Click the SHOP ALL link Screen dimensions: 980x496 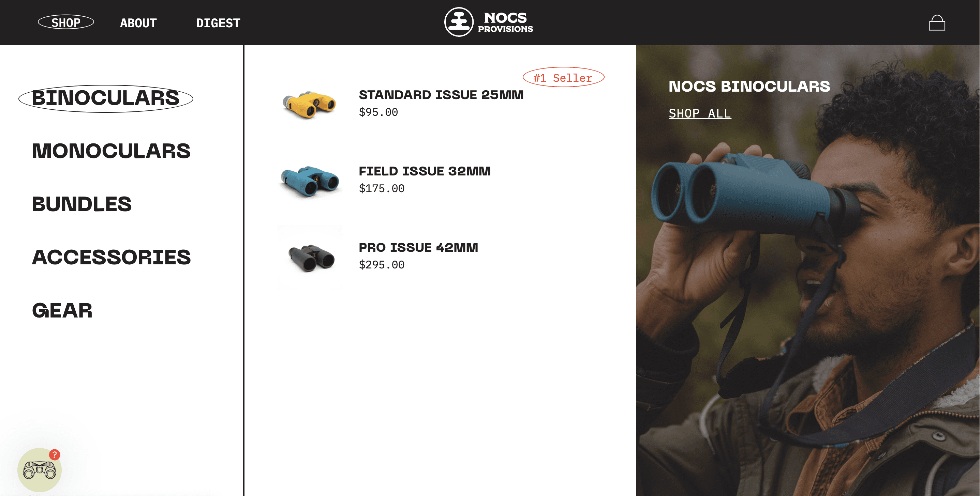pos(700,113)
